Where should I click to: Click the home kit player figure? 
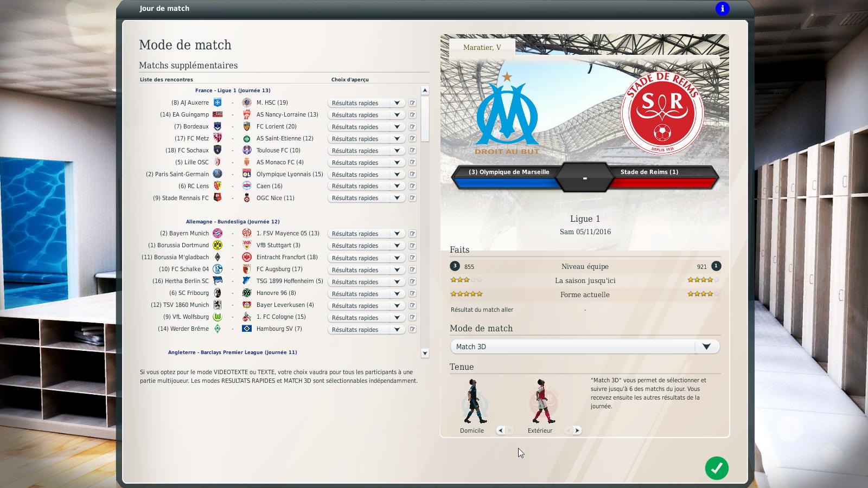tap(475, 401)
